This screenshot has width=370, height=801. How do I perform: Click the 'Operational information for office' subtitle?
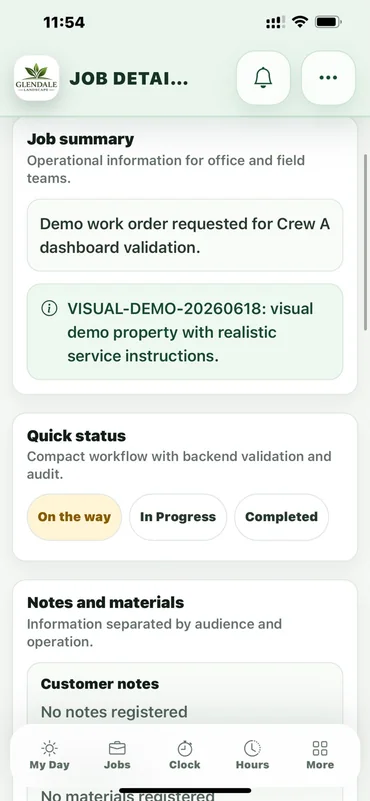tap(166, 169)
